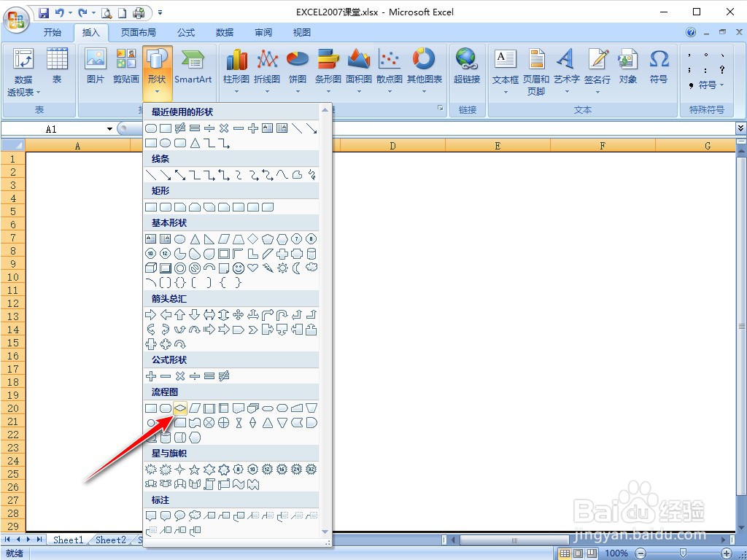Choose the flowchart document shape
Viewport: 747px width, 560px height.
pos(239,408)
